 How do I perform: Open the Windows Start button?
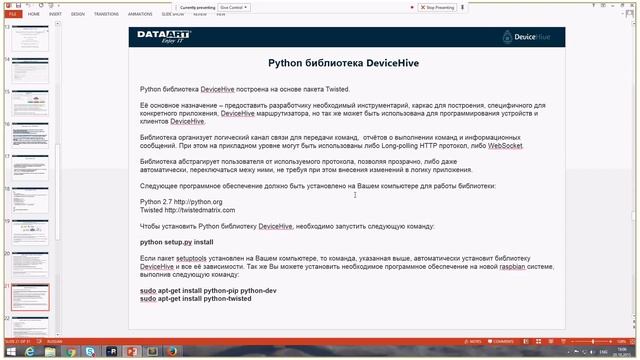click(x=11, y=351)
